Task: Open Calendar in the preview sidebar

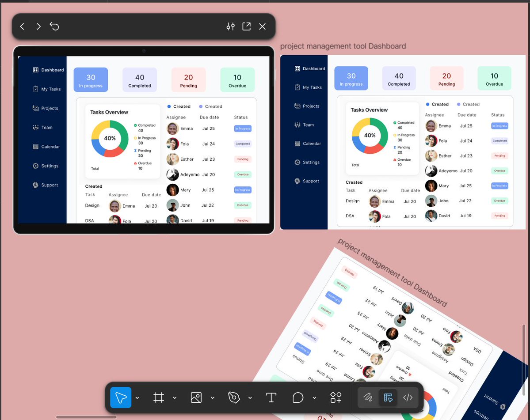Action: (46, 147)
